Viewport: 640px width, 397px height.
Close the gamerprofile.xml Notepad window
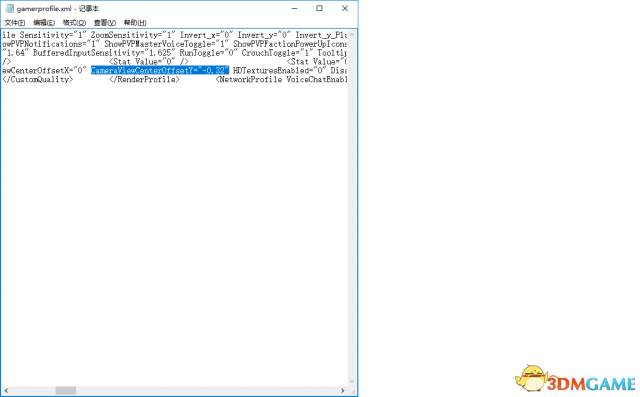click(x=345, y=8)
